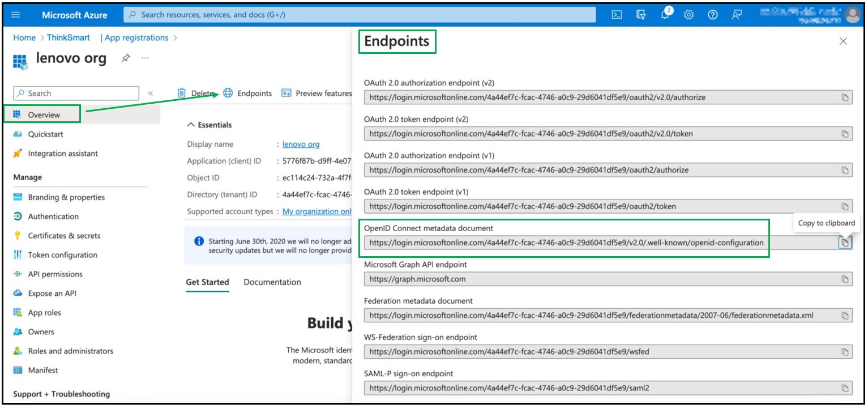
Task: Copy OAuth 2.0 token endpoint (v1)
Action: [x=844, y=206]
